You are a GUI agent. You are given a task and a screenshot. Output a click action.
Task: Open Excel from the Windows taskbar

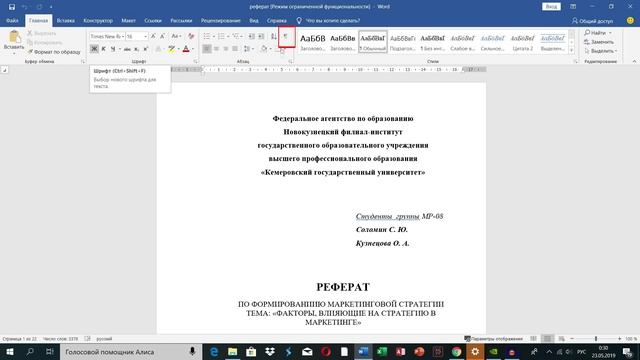[x=382, y=351]
